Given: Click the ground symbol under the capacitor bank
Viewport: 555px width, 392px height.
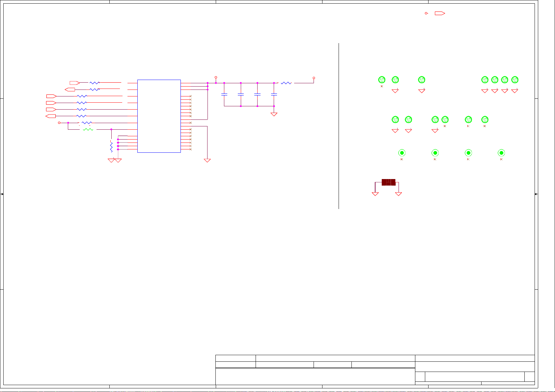Looking at the screenshot, I should coord(274,114).
